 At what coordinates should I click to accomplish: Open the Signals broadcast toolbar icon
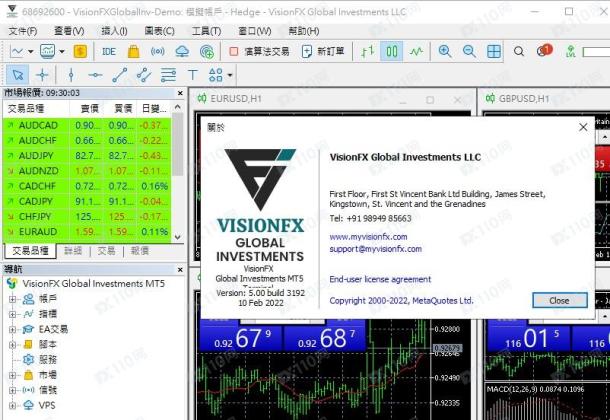(158, 51)
